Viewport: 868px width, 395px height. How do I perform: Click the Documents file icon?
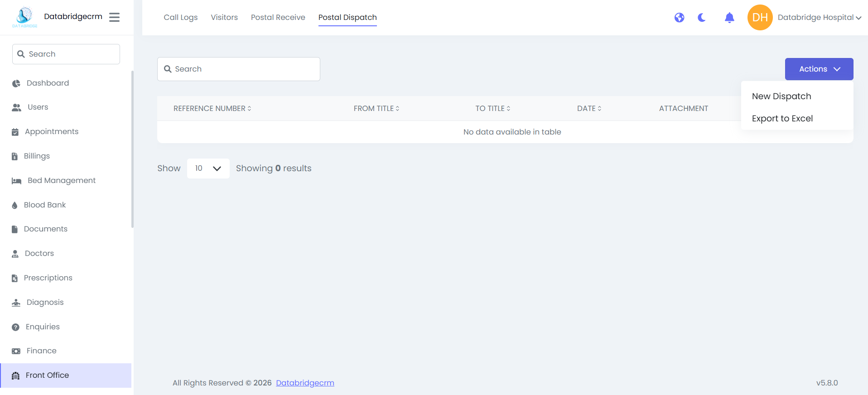(x=14, y=229)
